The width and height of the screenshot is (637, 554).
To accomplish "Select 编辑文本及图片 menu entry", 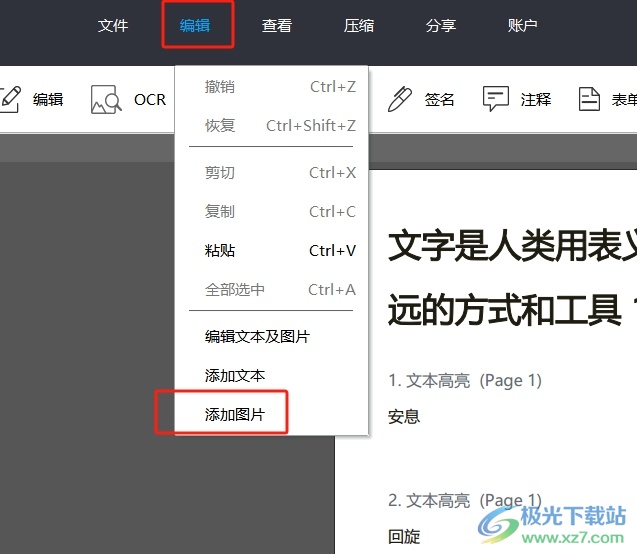I will tap(257, 337).
